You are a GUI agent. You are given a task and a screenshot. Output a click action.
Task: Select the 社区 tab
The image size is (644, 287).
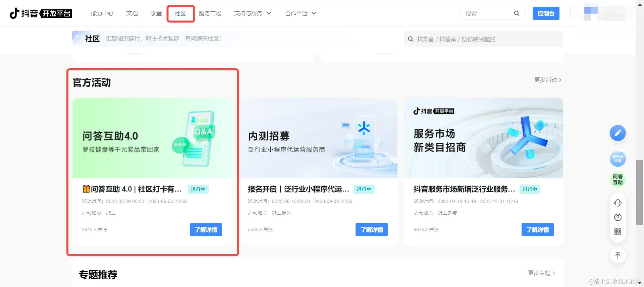180,13
